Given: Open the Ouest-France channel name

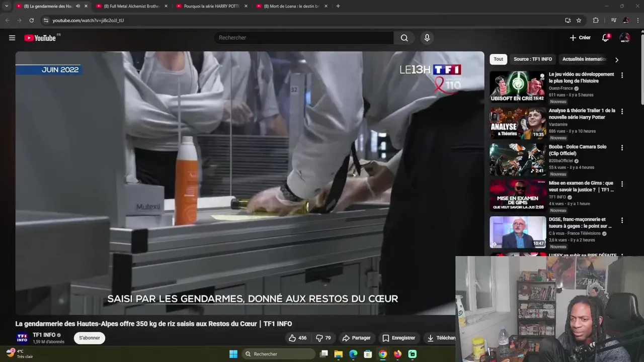Looking at the screenshot, I should 561,88.
